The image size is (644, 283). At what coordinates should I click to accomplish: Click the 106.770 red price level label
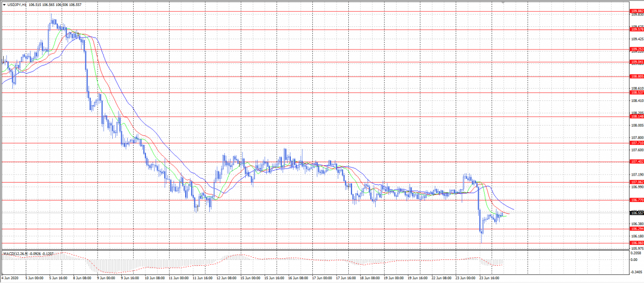pyautogui.click(x=636, y=200)
